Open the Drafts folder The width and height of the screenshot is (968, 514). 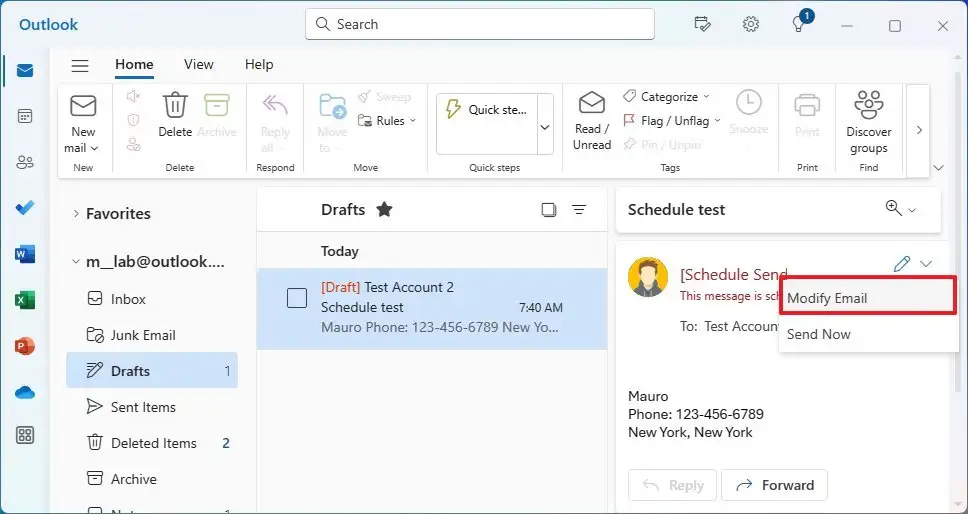click(152, 371)
